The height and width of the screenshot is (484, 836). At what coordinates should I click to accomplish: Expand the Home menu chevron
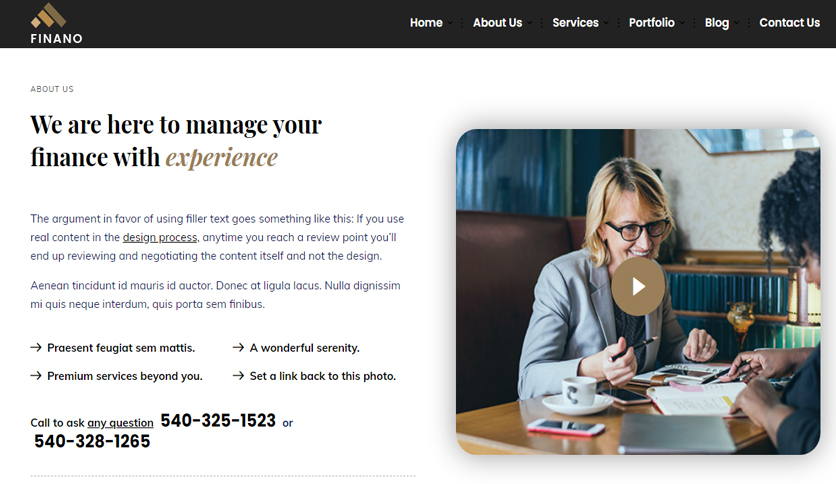click(x=450, y=23)
